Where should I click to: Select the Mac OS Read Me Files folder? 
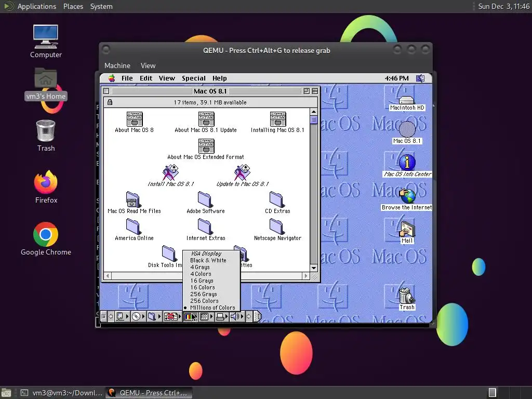pos(133,199)
